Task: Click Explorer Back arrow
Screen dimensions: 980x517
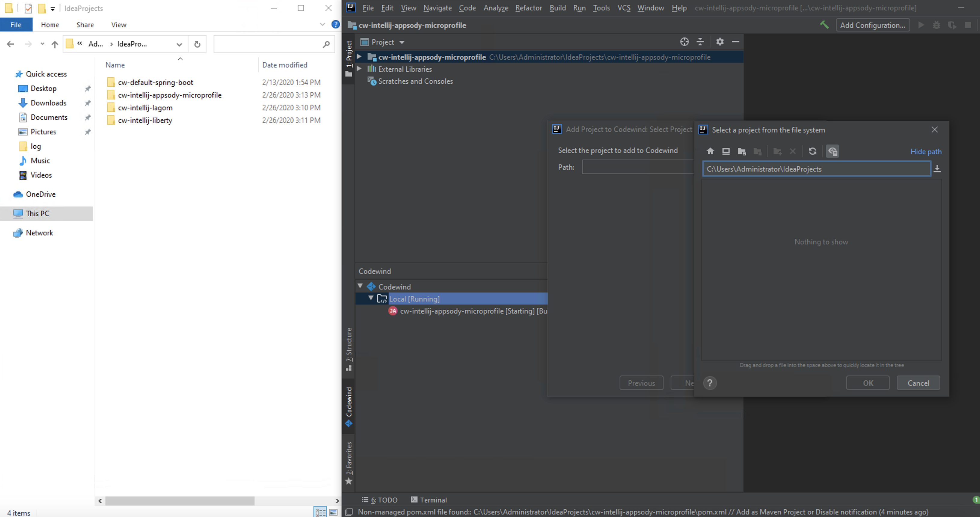Action: tap(10, 44)
